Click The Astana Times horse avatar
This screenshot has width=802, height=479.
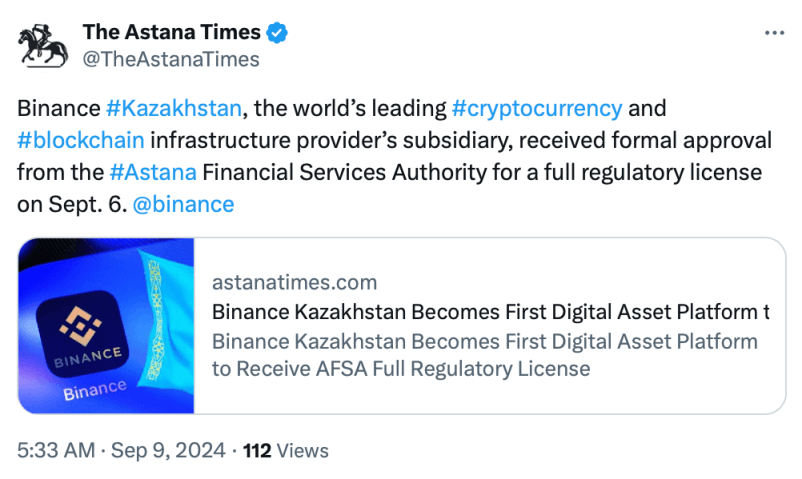pyautogui.click(x=41, y=44)
